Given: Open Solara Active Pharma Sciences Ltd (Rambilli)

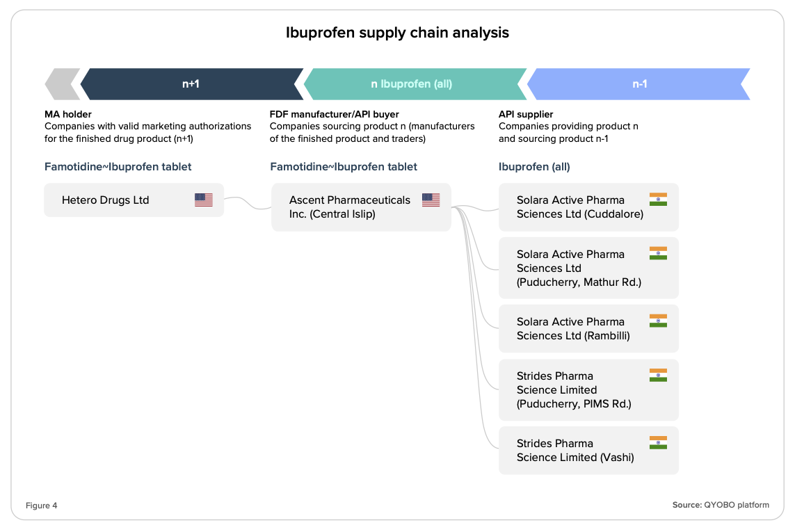Looking at the screenshot, I should click(588, 329).
